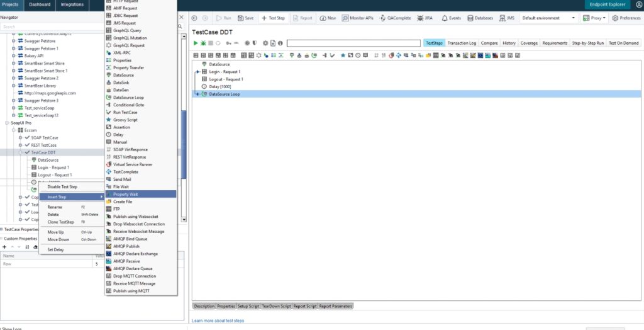Collapse the SoapUI Pro project node
The height and width of the screenshot is (330, 644).
(x=7, y=123)
